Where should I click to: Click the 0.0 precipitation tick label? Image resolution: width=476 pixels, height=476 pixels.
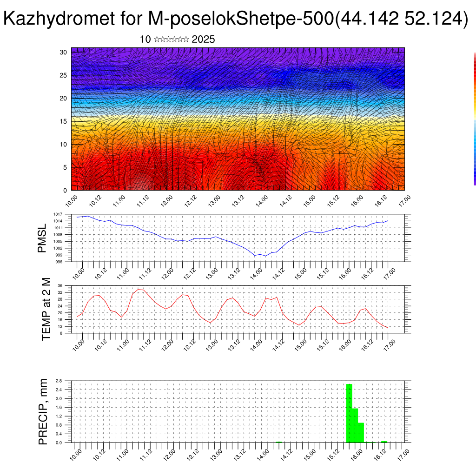point(59,443)
